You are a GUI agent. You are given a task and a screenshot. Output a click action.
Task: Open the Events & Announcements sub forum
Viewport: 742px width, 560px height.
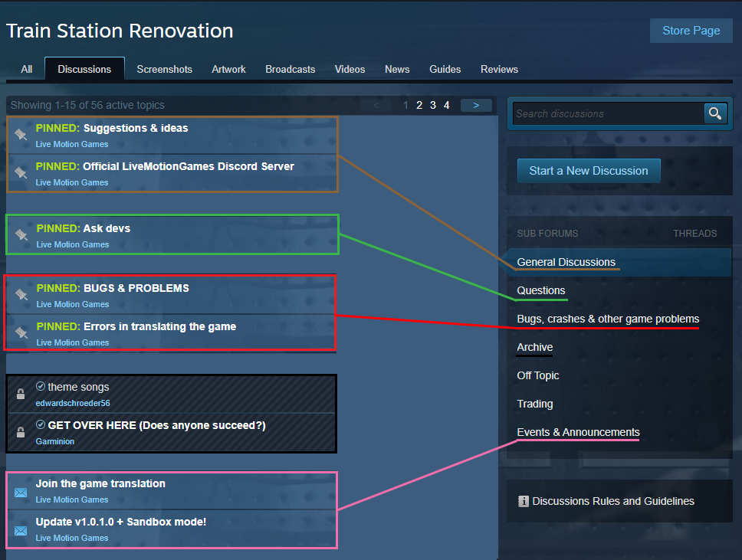[x=578, y=432]
